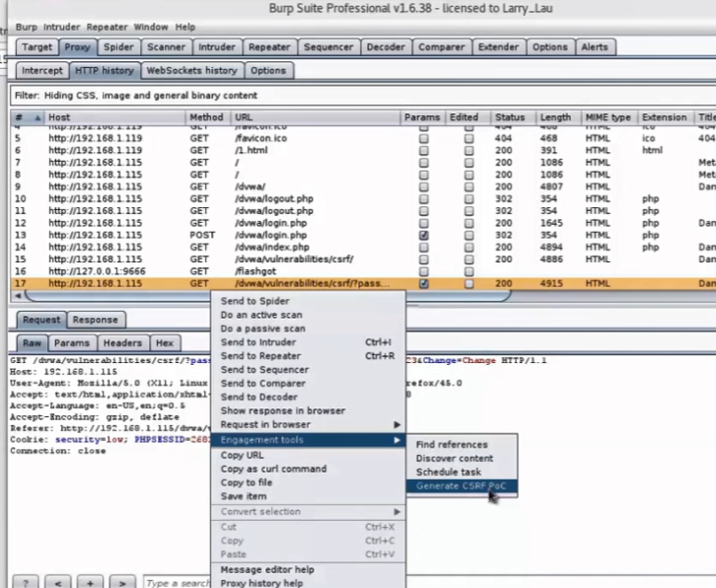
Task: Open the Alerts tab
Action: tap(595, 47)
